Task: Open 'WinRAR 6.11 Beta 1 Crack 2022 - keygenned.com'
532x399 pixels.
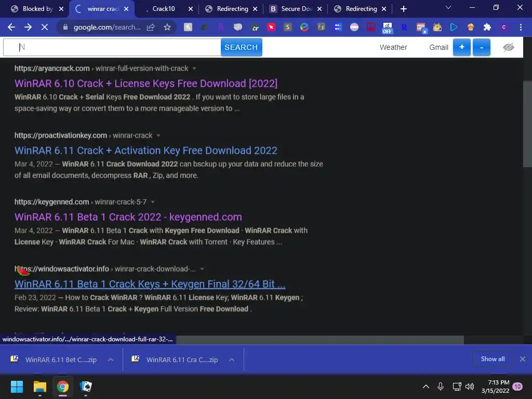Action: (x=128, y=217)
